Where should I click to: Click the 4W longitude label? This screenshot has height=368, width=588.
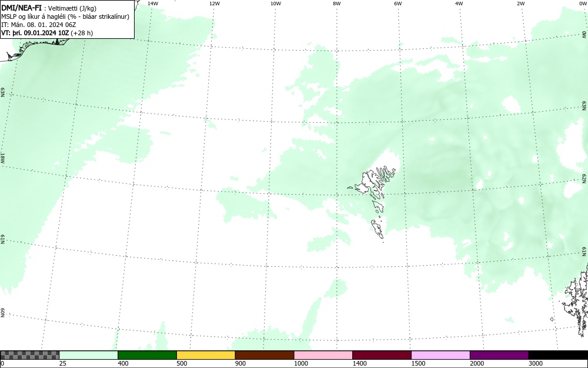(x=459, y=4)
